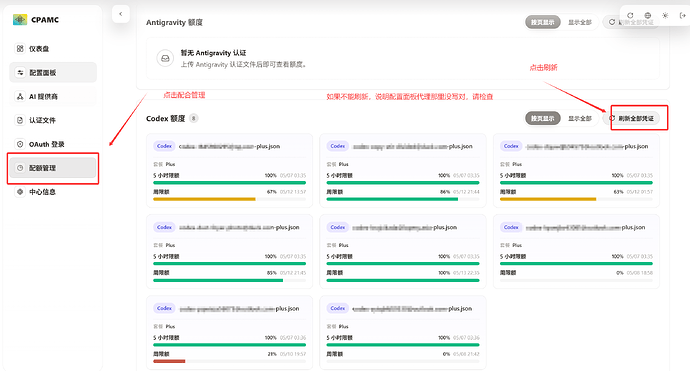Select 显示全部 in the Antigravity 额度 section
690x371 pixels.
[x=580, y=22]
